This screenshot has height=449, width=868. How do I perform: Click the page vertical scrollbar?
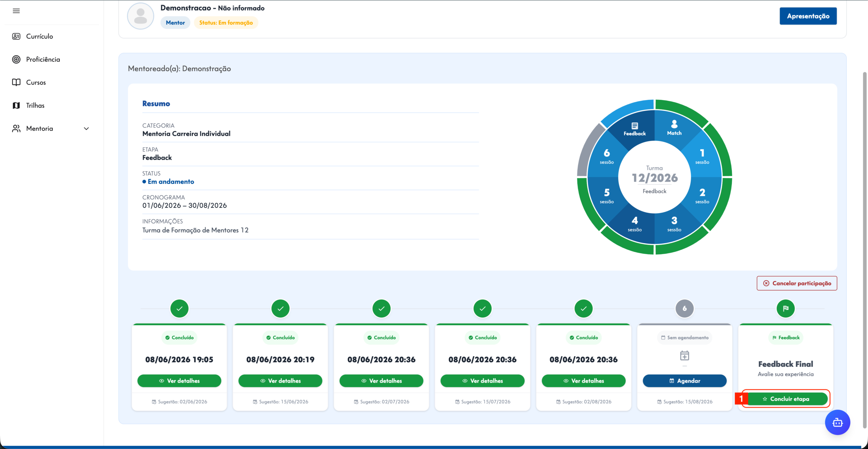click(865, 251)
